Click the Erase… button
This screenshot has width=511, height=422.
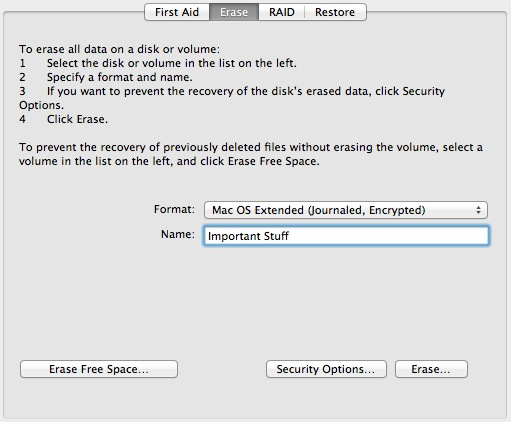tap(431, 369)
